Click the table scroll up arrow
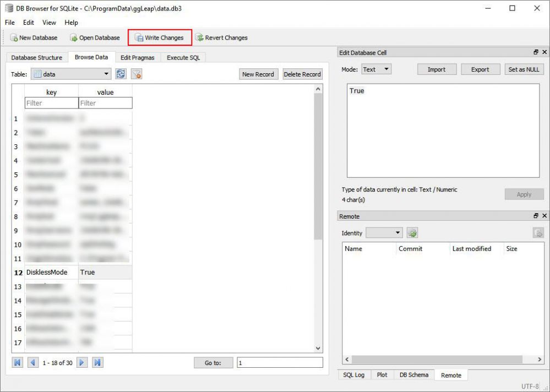This screenshot has height=392, width=550. pyautogui.click(x=318, y=89)
